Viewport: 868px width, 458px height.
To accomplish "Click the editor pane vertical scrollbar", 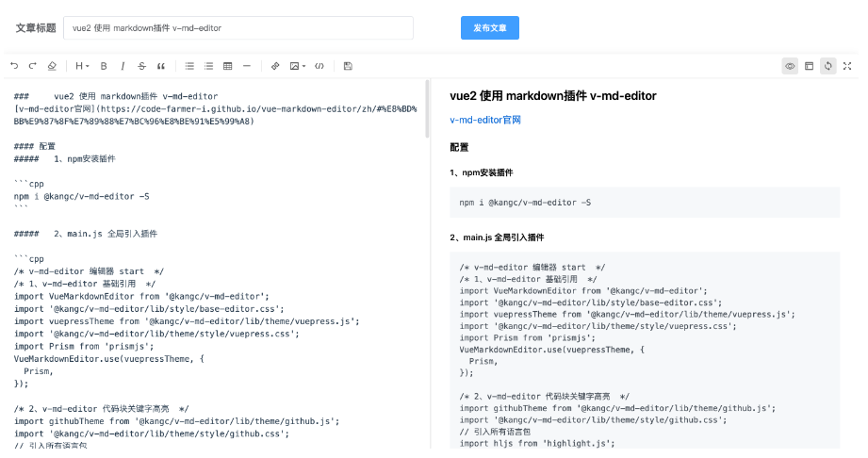I will coord(427,108).
